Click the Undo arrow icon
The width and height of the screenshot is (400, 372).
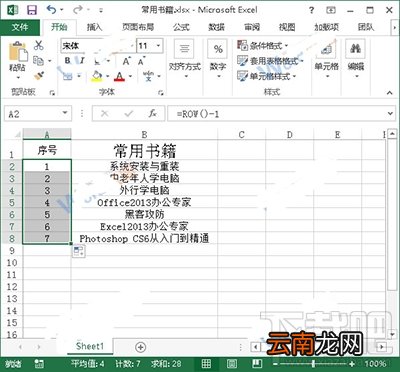click(x=51, y=10)
